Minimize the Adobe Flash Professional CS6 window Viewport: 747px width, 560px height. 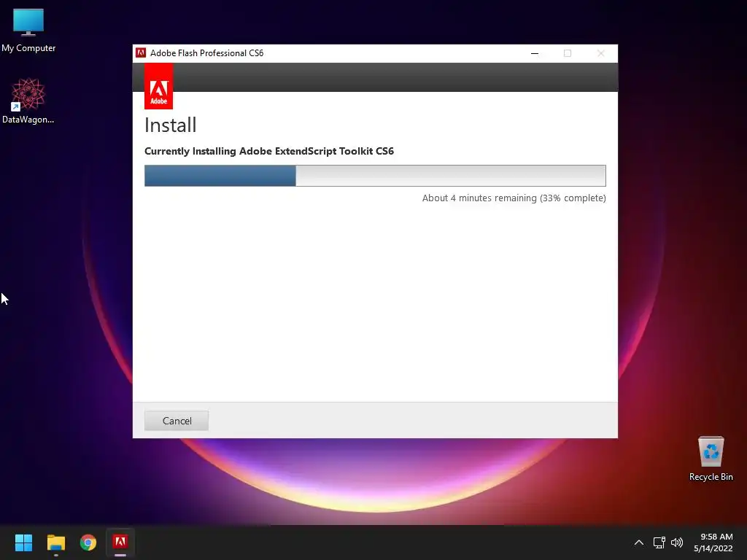tap(535, 53)
